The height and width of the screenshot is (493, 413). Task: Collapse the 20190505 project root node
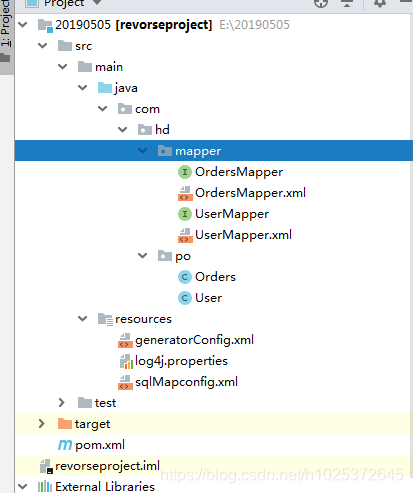(23, 25)
